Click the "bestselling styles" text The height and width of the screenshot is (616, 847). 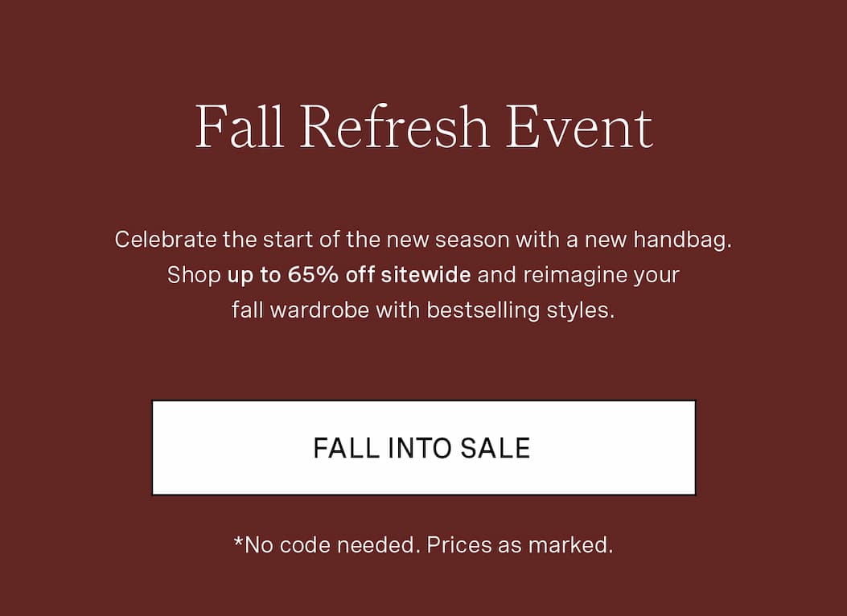(520, 310)
